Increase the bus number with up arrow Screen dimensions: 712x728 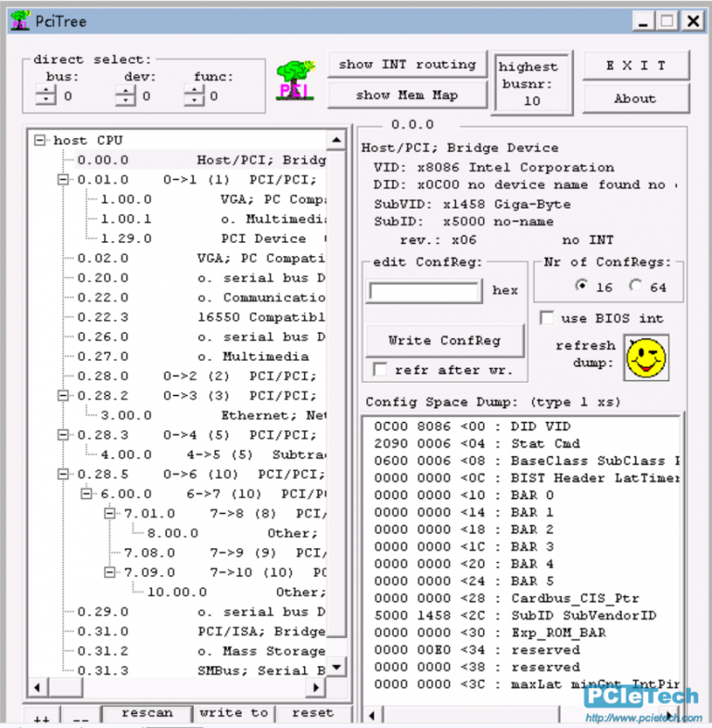click(x=46, y=90)
